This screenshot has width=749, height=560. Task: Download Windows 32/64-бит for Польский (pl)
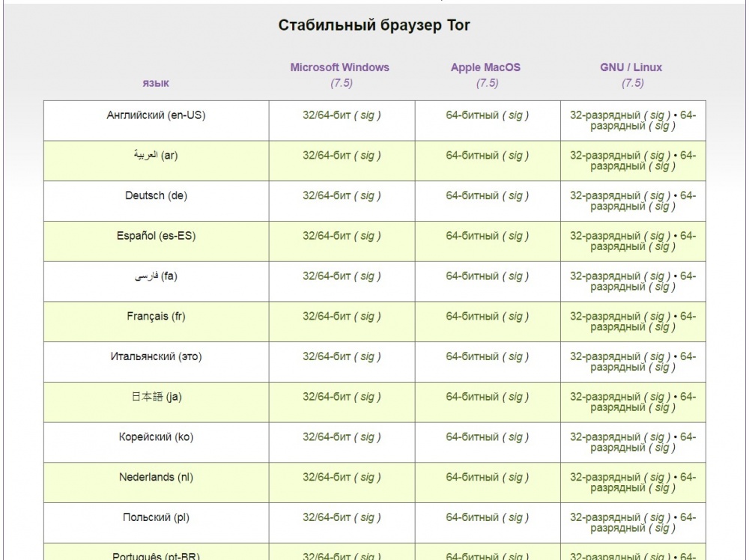327,518
